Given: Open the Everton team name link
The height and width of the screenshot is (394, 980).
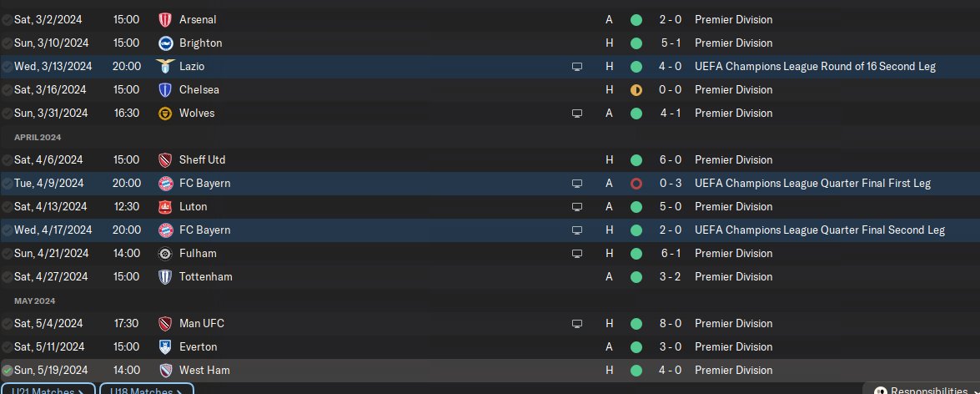Looking at the screenshot, I should tap(199, 347).
